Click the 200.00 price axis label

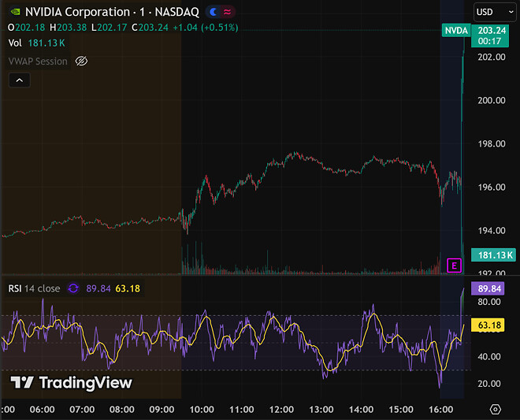tap(492, 101)
